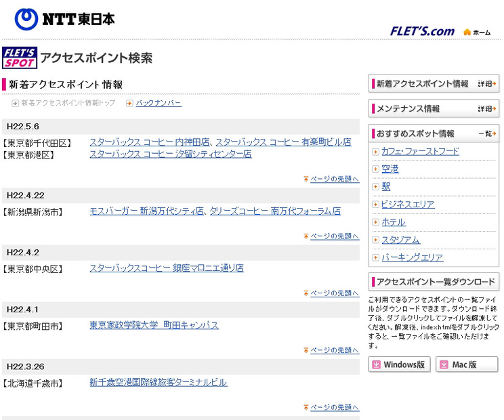The width and height of the screenshot is (504, 420).
Task: Click ページの先頭へ under H22.3.26
Action: click(x=335, y=407)
